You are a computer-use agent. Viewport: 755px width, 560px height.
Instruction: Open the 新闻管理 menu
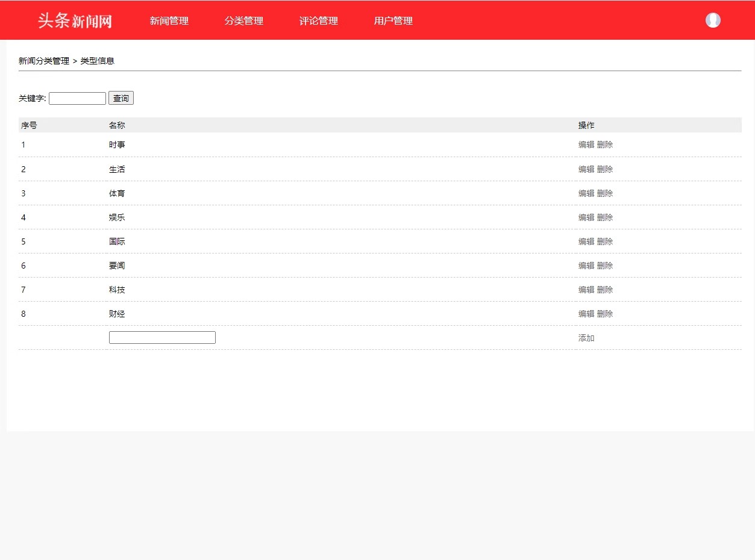click(x=169, y=21)
